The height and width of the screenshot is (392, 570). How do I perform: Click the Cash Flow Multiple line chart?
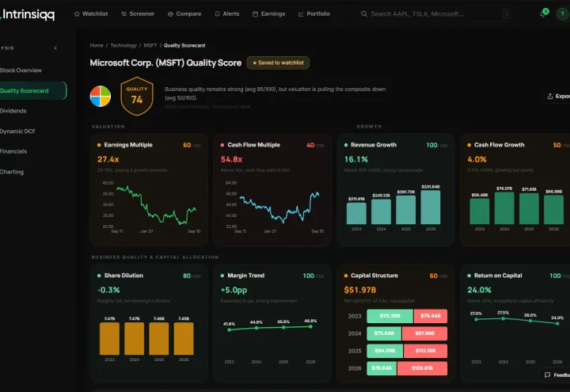coord(279,207)
